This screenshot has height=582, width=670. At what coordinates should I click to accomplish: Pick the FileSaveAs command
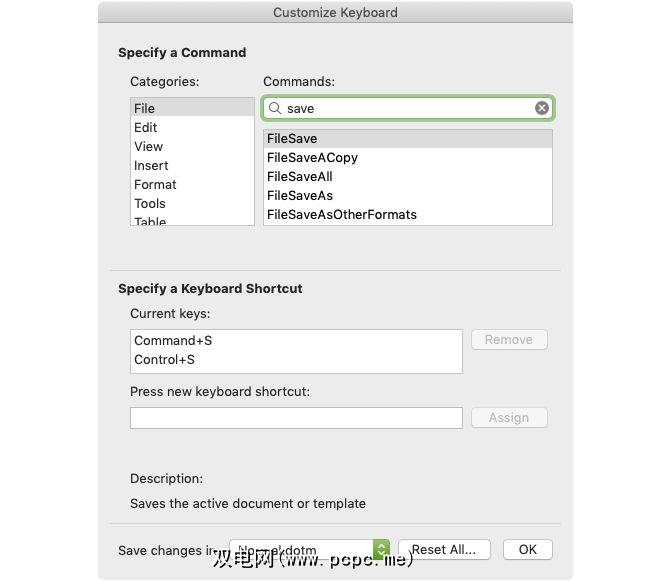(300, 195)
